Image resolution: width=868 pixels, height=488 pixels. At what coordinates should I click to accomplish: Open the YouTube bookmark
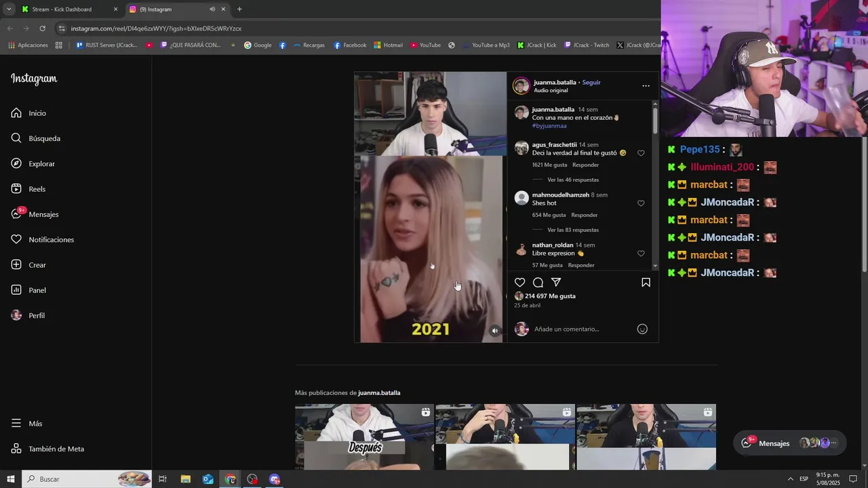pyautogui.click(x=425, y=45)
